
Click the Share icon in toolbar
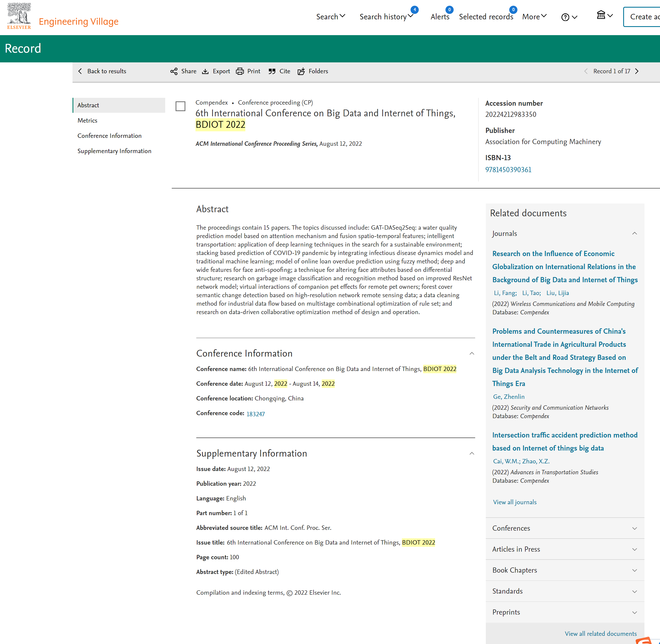[x=174, y=71]
